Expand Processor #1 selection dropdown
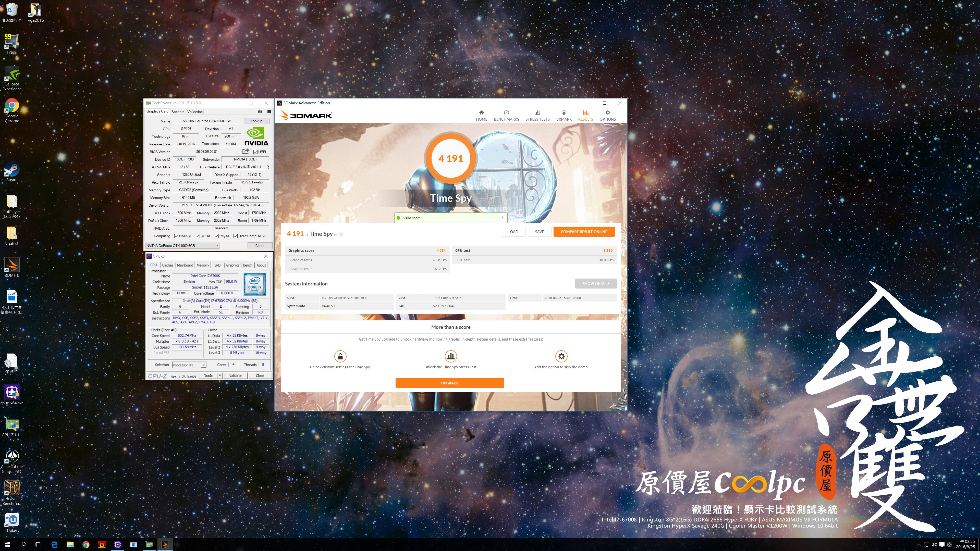This screenshot has height=551, width=980. 204,365
